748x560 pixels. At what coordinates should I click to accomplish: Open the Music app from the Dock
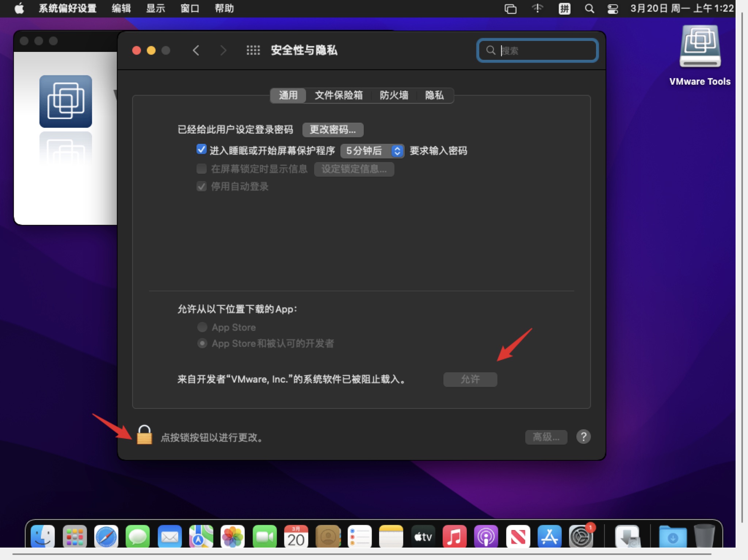[x=454, y=537]
